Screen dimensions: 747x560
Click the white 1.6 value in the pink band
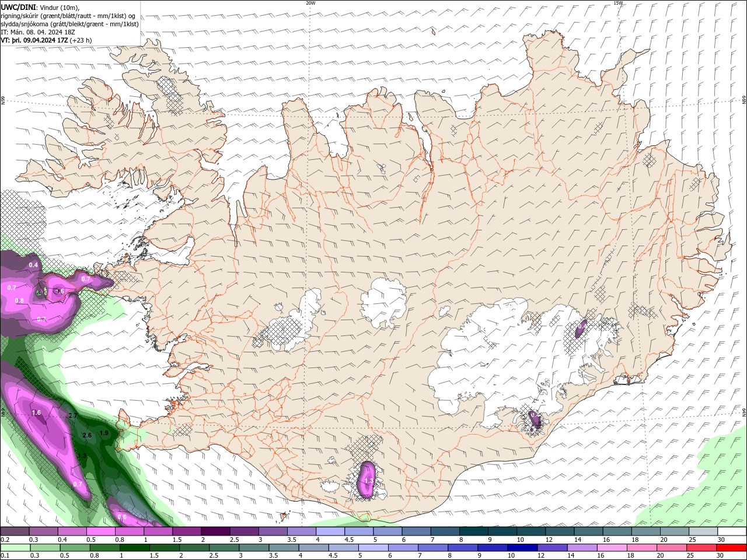pyautogui.click(x=36, y=412)
